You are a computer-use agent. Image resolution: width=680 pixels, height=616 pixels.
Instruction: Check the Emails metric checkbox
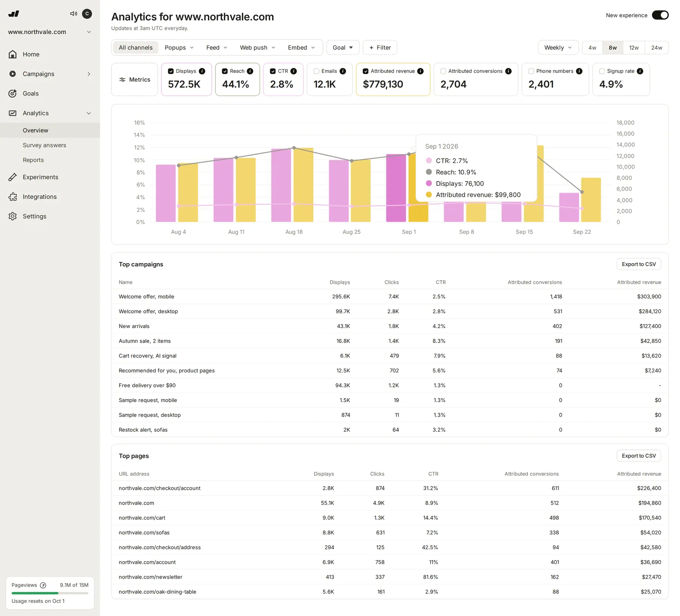[x=316, y=71]
